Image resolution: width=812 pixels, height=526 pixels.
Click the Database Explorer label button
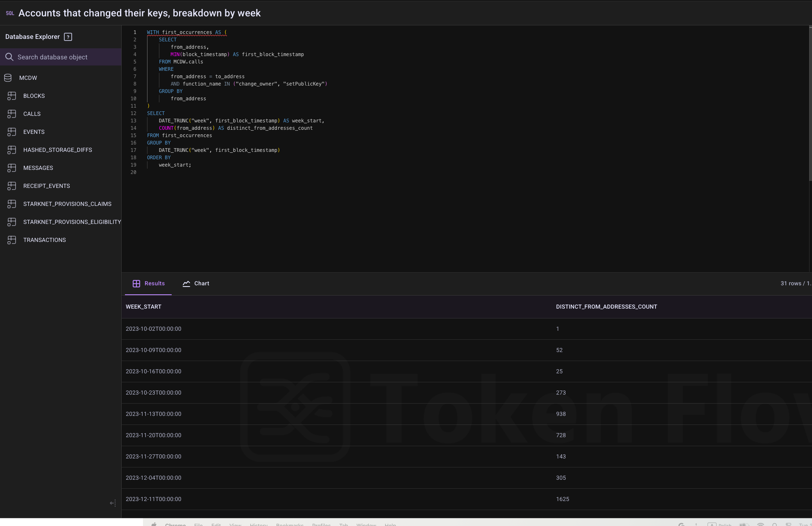32,37
